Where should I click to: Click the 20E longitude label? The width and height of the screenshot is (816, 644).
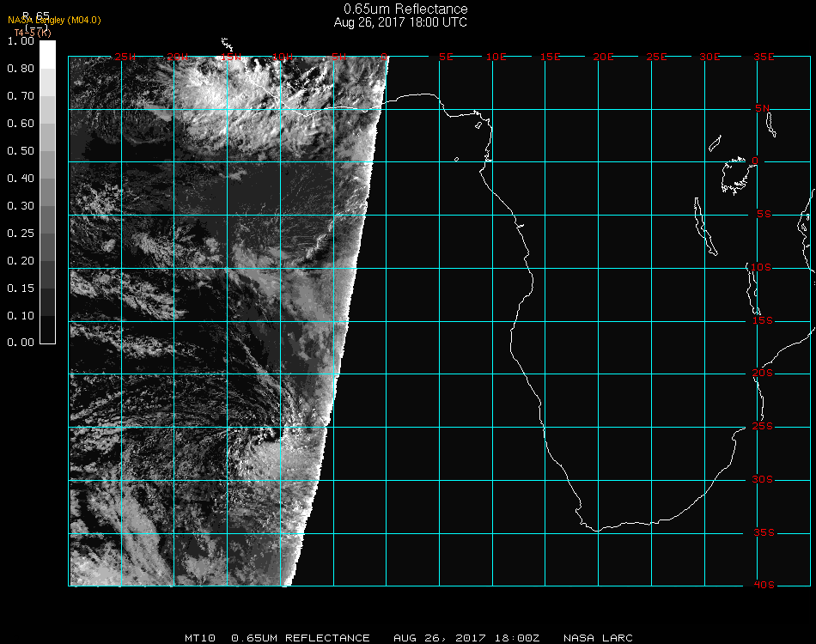pos(604,57)
